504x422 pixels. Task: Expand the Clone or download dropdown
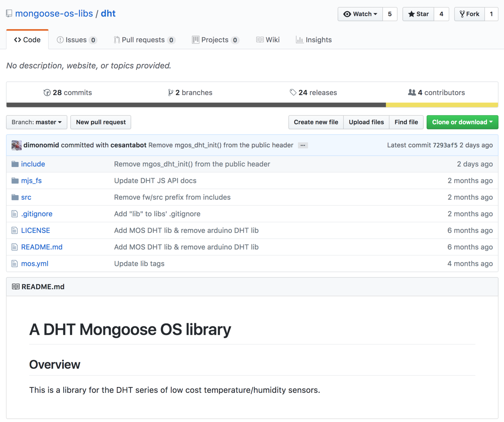tap(462, 122)
